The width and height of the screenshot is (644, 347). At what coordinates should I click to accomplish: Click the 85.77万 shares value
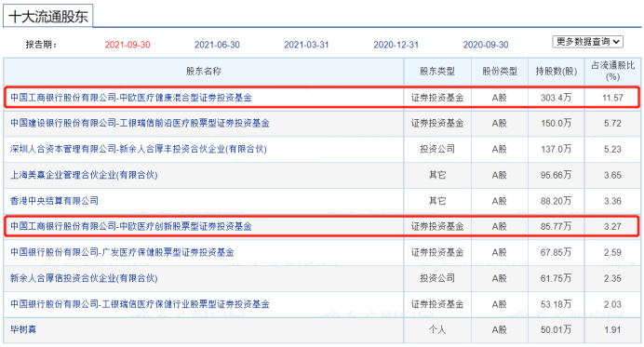pyautogui.click(x=557, y=226)
